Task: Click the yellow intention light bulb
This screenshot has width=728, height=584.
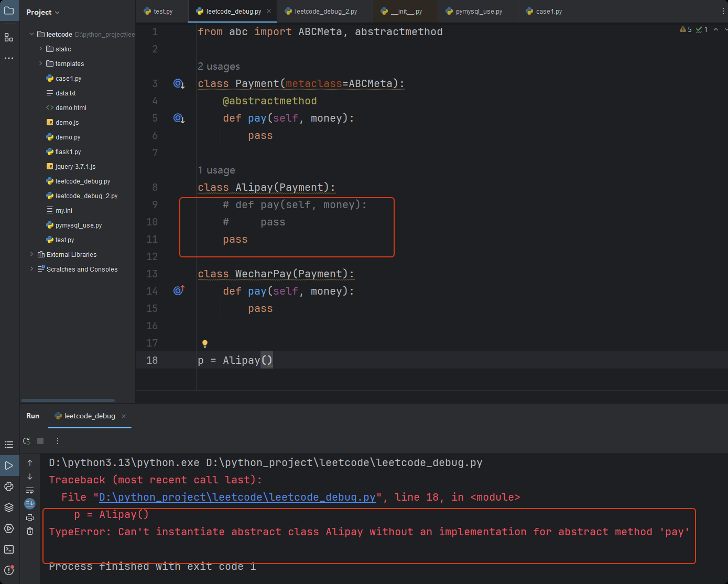Action: [x=205, y=344]
